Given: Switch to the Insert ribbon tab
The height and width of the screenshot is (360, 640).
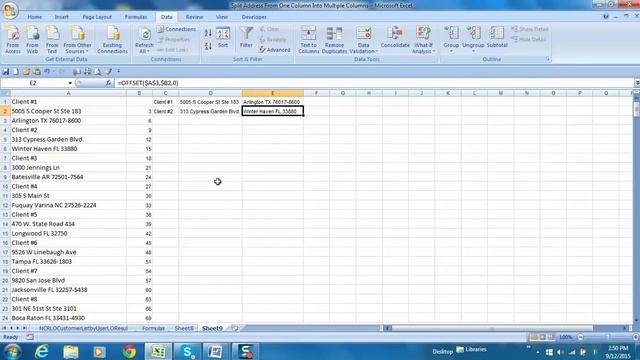Looking at the screenshot, I should (61, 17).
